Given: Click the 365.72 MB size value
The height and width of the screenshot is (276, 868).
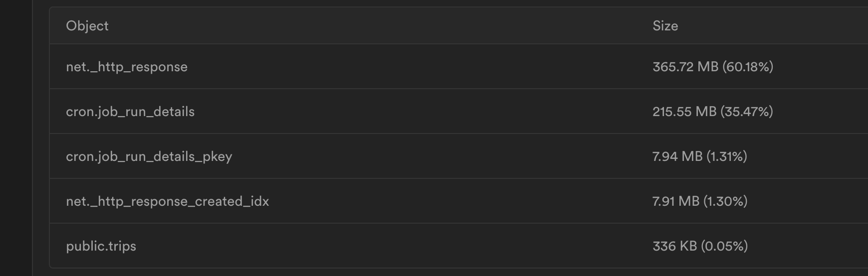Looking at the screenshot, I should pos(685,67).
